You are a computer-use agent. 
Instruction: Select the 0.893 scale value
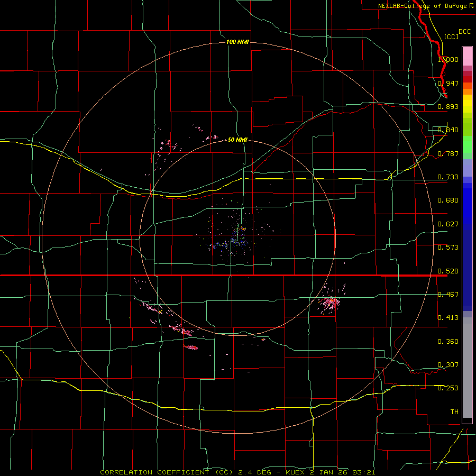(448, 106)
